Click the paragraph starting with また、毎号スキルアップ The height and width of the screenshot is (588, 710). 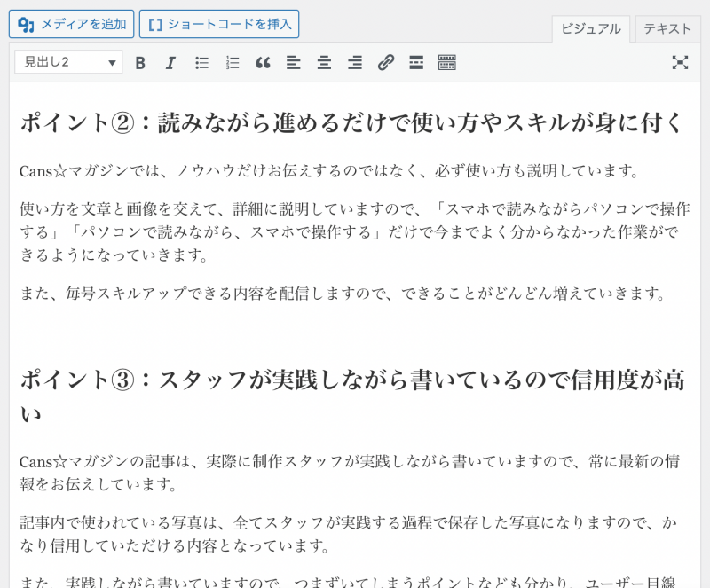click(x=343, y=294)
